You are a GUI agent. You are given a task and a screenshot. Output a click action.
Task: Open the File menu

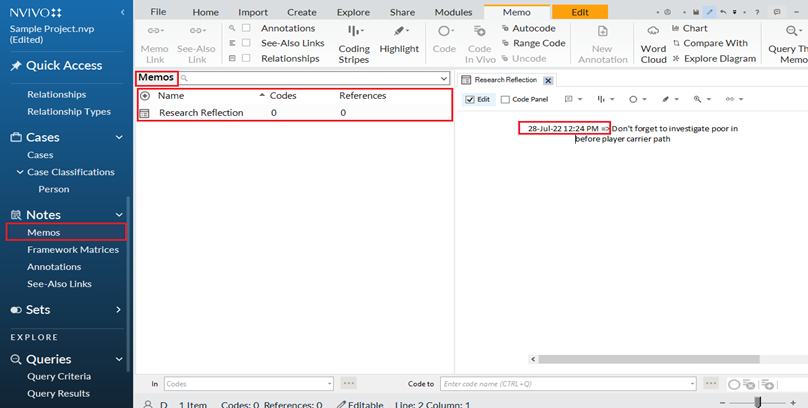click(x=158, y=12)
